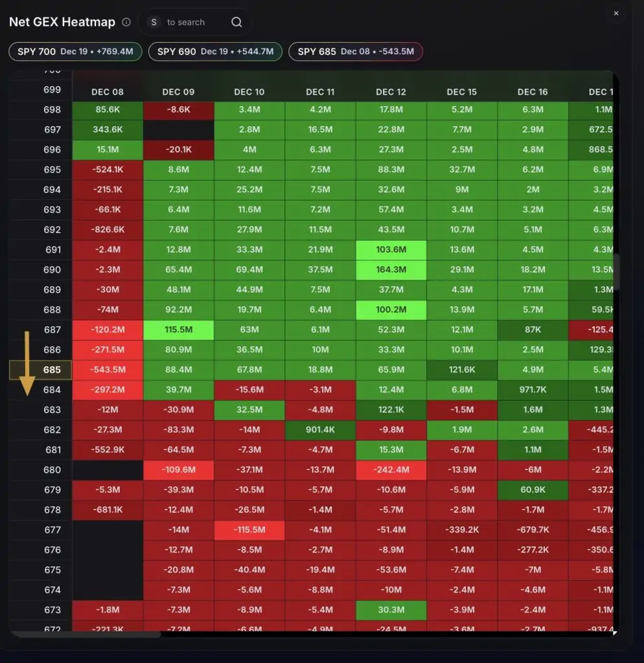Click the -120.2M cell at strike 687
The width and height of the screenshot is (644, 663).
tap(108, 330)
